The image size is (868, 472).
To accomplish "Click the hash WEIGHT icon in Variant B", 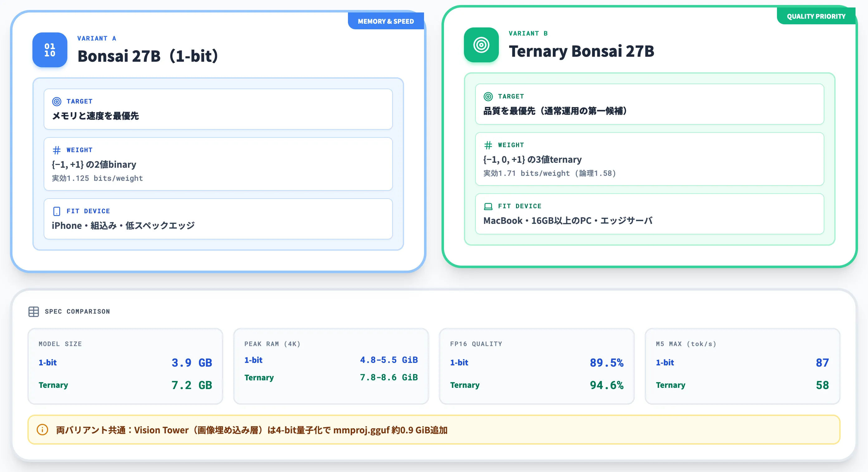I will pos(488,145).
